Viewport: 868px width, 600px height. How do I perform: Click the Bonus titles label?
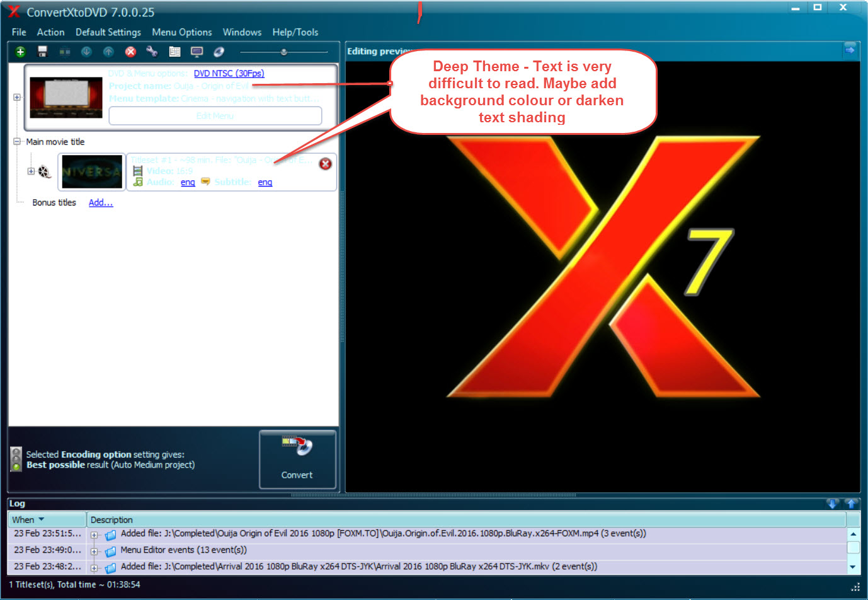(54, 202)
